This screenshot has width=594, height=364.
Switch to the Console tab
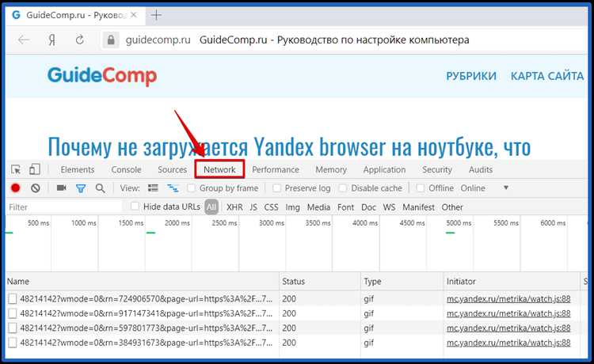click(x=126, y=169)
